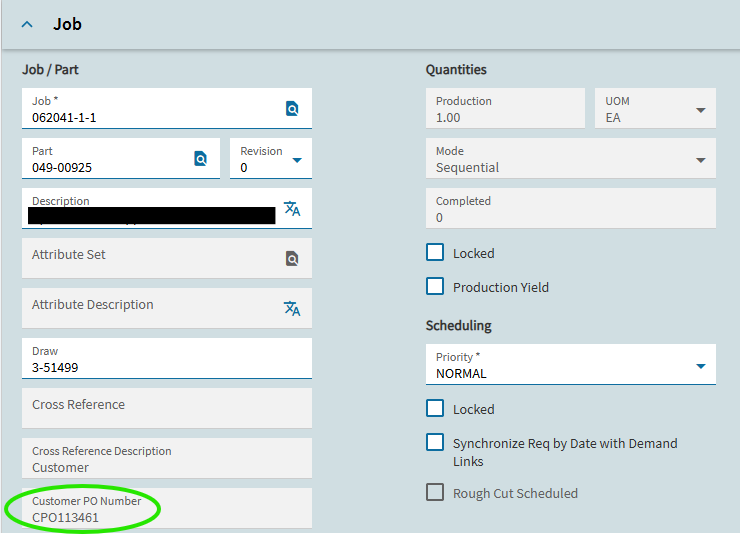Viewport: 740px width, 535px height.
Task: Enable Synchronize Req by Date checkbox
Action: point(435,442)
